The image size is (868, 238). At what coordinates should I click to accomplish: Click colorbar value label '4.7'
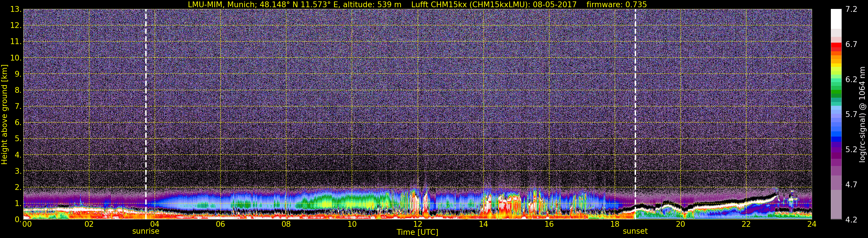pyautogui.click(x=851, y=185)
